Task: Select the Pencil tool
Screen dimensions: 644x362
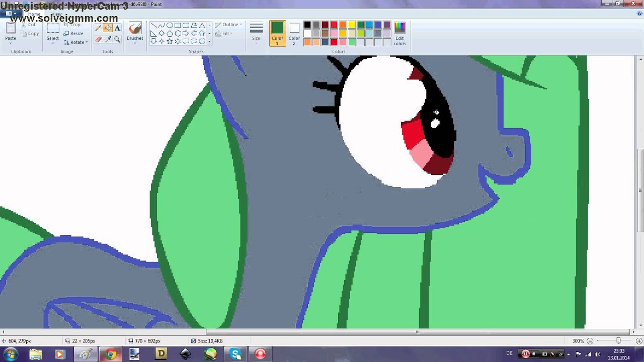Action: tap(99, 28)
